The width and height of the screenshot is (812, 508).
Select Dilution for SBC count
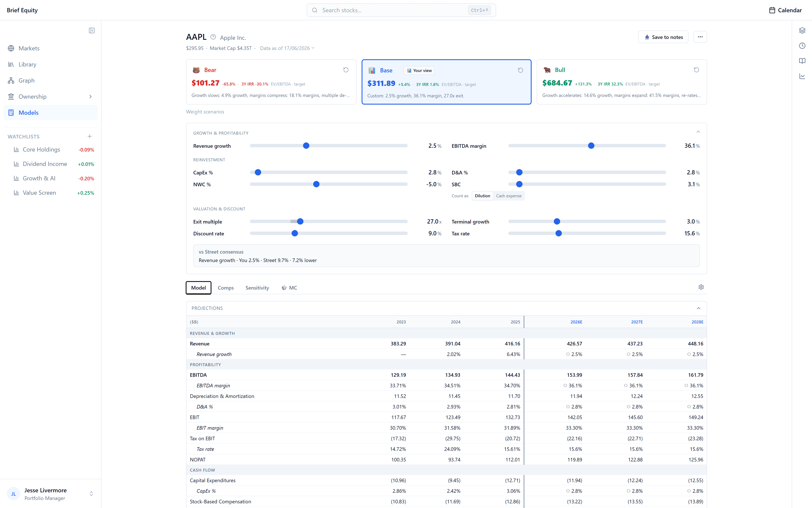(482, 196)
